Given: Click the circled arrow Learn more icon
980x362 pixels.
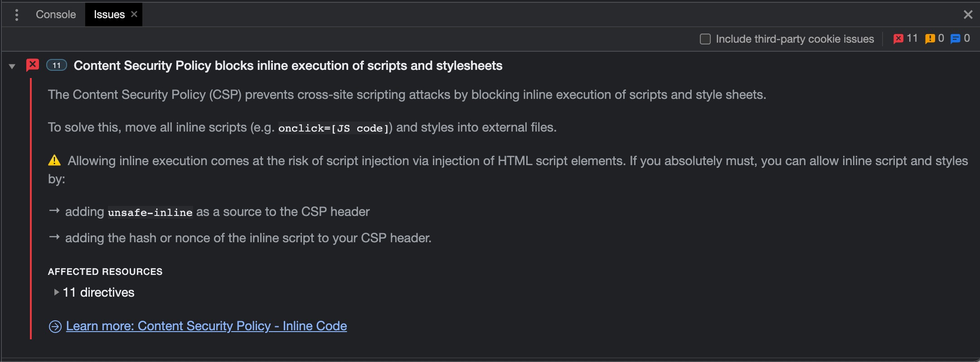Looking at the screenshot, I should tap(55, 327).
